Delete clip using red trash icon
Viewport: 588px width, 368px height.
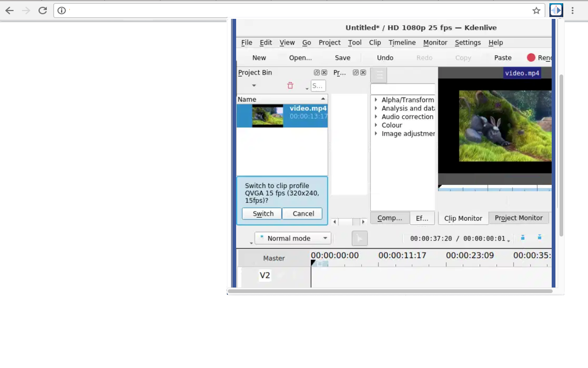290,86
